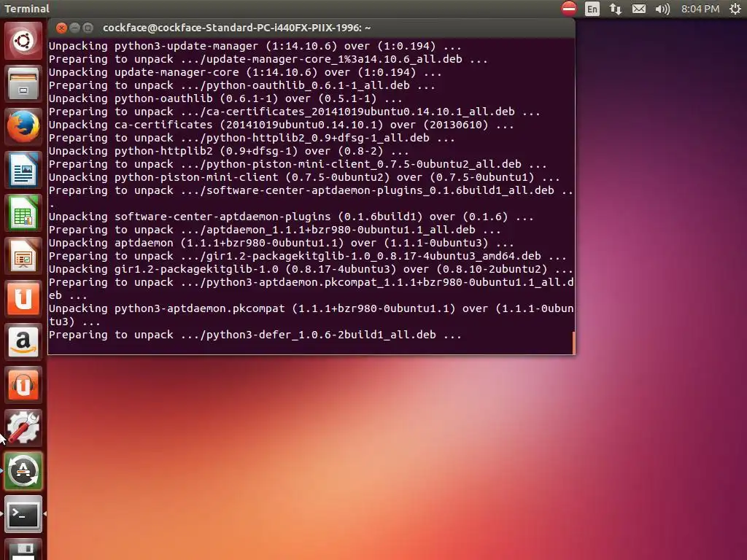
Task: Click line containing 'python-oauthlib_0.6.1-1_all.deb'
Action: (x=241, y=86)
